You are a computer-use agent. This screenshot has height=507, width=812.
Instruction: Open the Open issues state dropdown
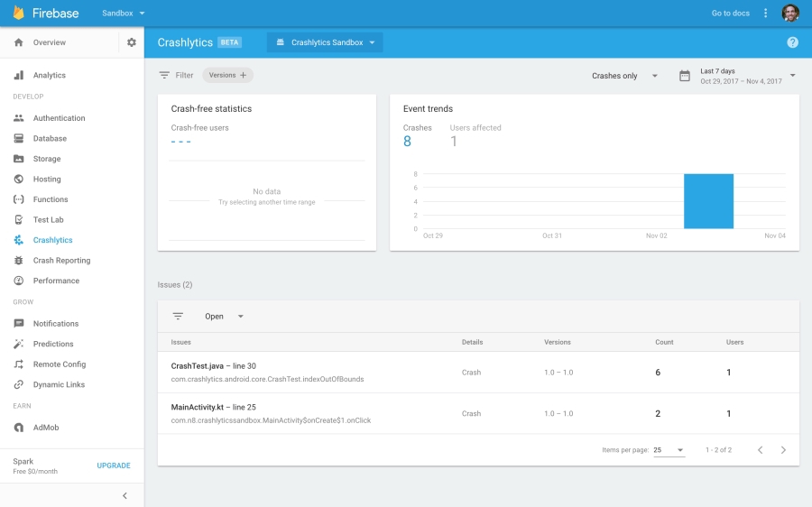[224, 317]
